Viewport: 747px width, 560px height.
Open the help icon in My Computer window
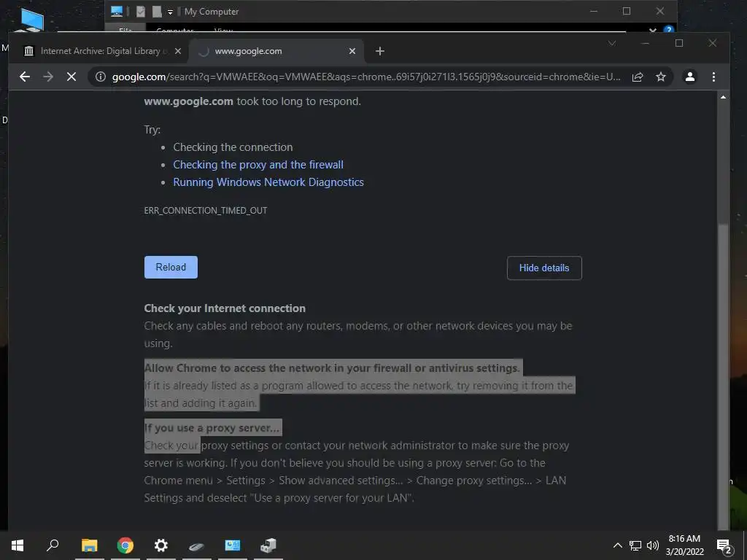[x=669, y=30]
